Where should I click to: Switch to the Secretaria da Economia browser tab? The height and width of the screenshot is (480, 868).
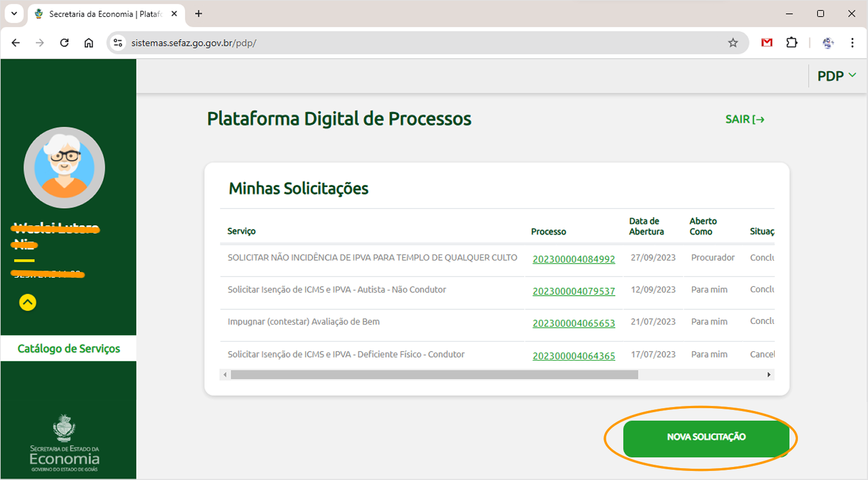click(x=102, y=14)
